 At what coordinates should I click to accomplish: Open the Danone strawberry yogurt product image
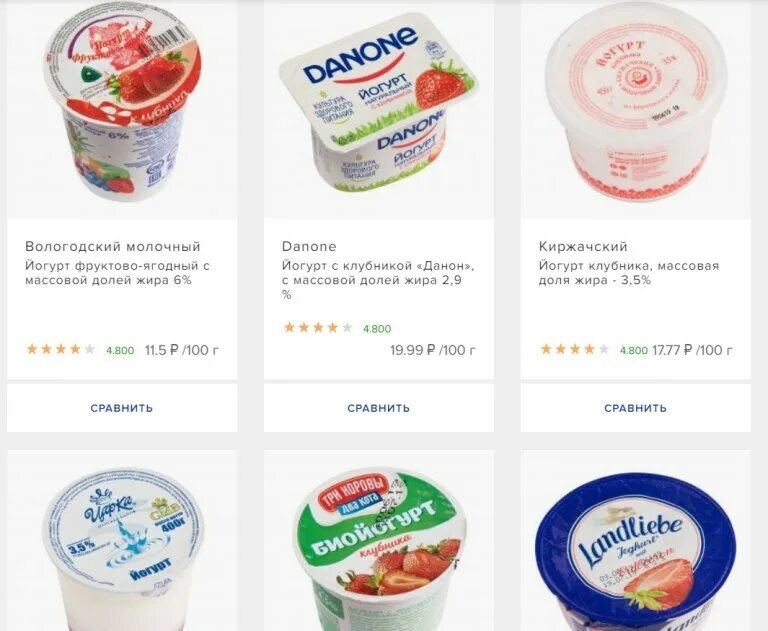click(378, 104)
